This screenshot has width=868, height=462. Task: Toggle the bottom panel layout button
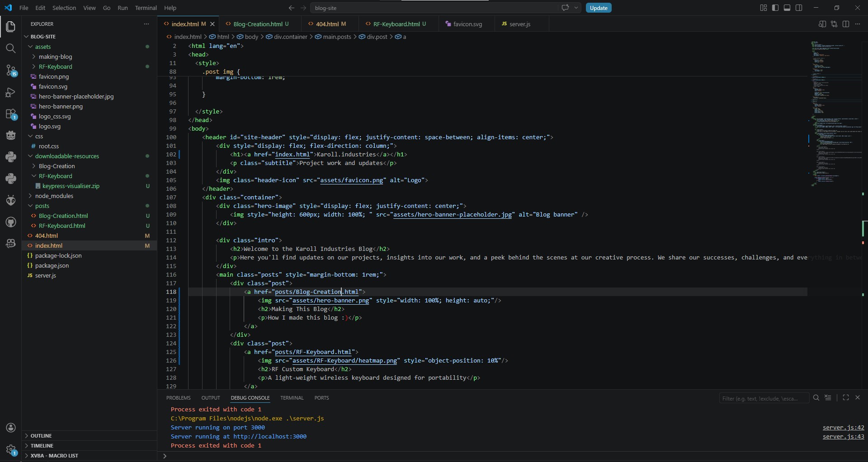(x=787, y=8)
